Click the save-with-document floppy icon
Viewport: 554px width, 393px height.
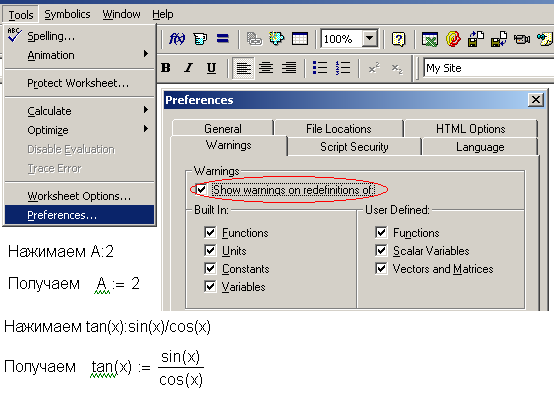click(x=476, y=39)
